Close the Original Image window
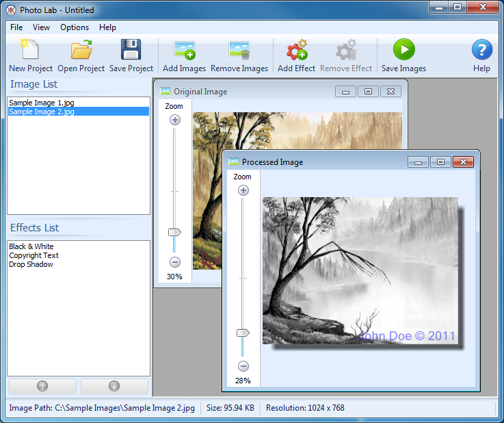Viewport: 504px width, 423px height. [x=390, y=92]
